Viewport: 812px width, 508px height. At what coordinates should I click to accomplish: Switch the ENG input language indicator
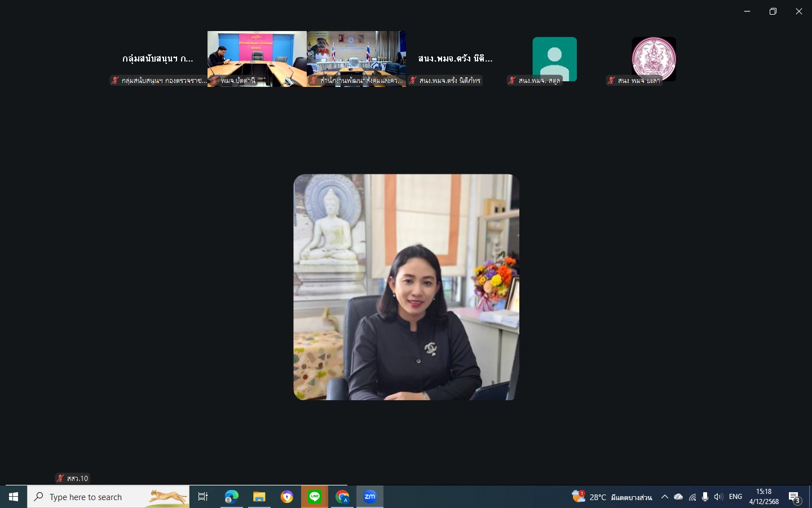tap(735, 497)
